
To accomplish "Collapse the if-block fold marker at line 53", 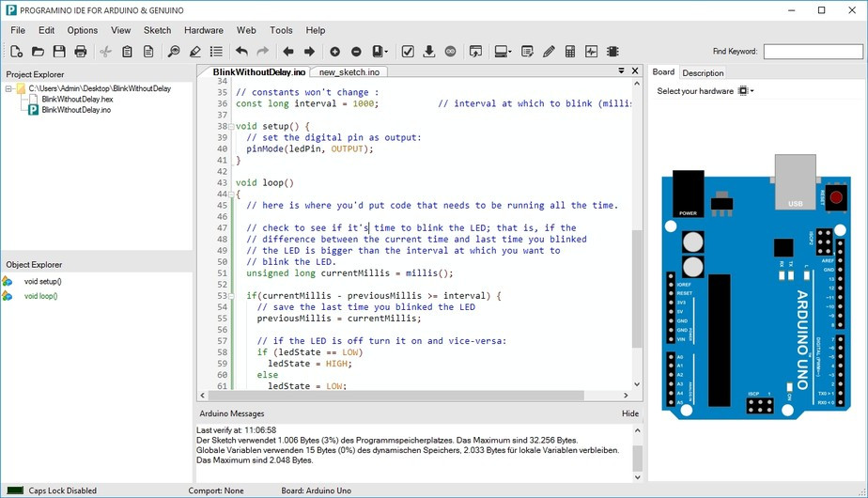I will [231, 296].
